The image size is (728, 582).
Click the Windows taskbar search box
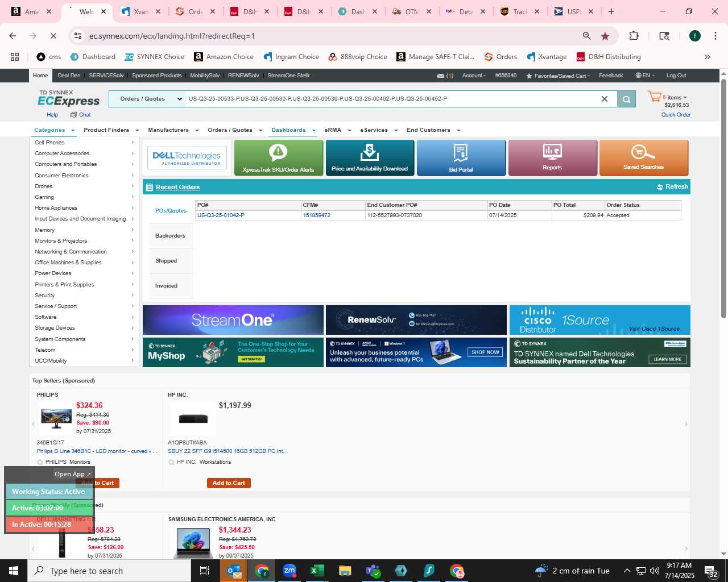[109, 571]
